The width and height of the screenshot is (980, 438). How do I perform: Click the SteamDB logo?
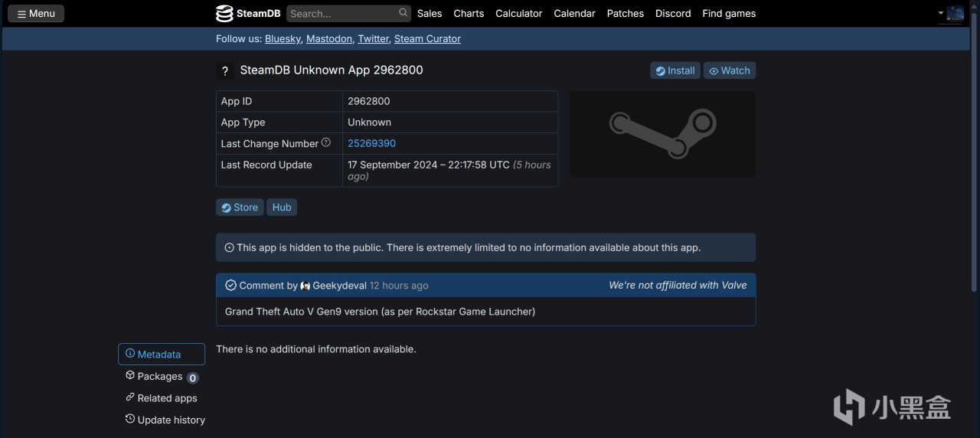(248, 13)
